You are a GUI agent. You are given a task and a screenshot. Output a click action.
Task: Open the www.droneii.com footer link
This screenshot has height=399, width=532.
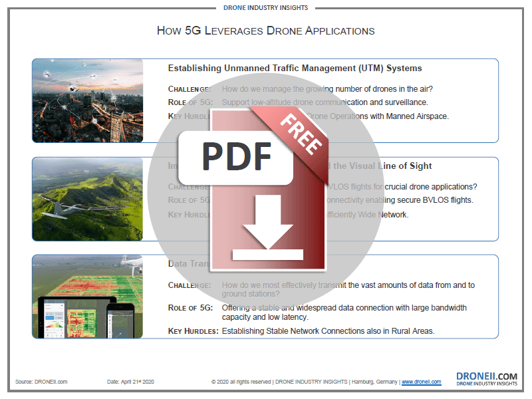422,382
